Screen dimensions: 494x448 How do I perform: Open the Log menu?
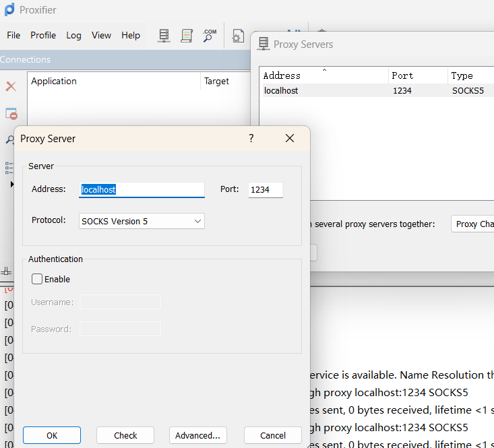coord(73,35)
